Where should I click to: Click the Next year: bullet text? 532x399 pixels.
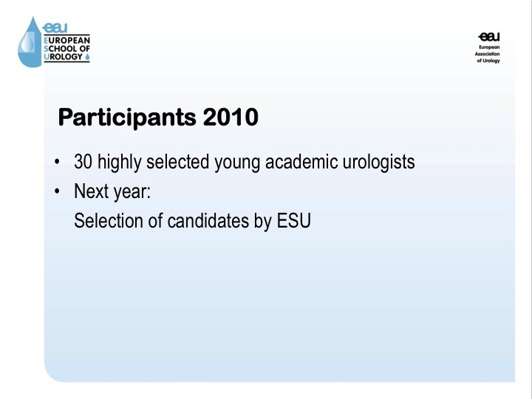point(112,191)
